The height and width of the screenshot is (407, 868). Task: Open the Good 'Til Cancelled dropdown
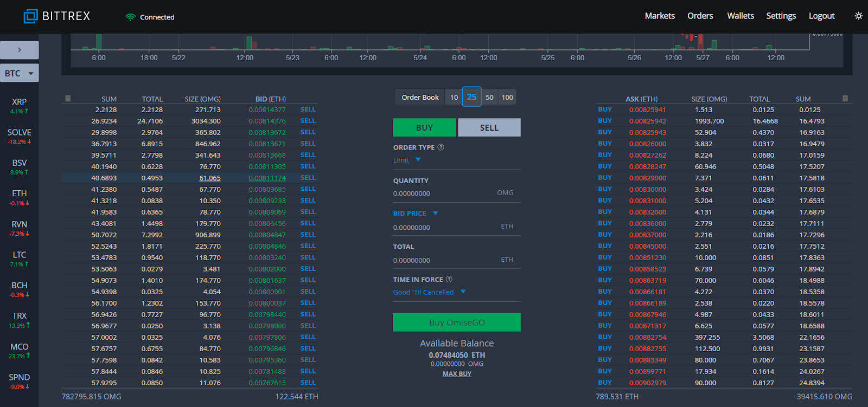(x=430, y=292)
